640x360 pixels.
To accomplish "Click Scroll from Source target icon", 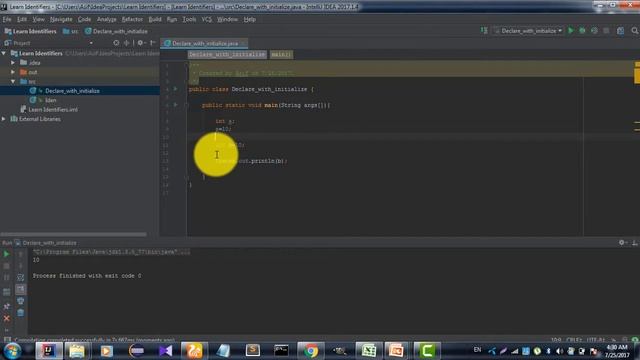I will 116,43.
